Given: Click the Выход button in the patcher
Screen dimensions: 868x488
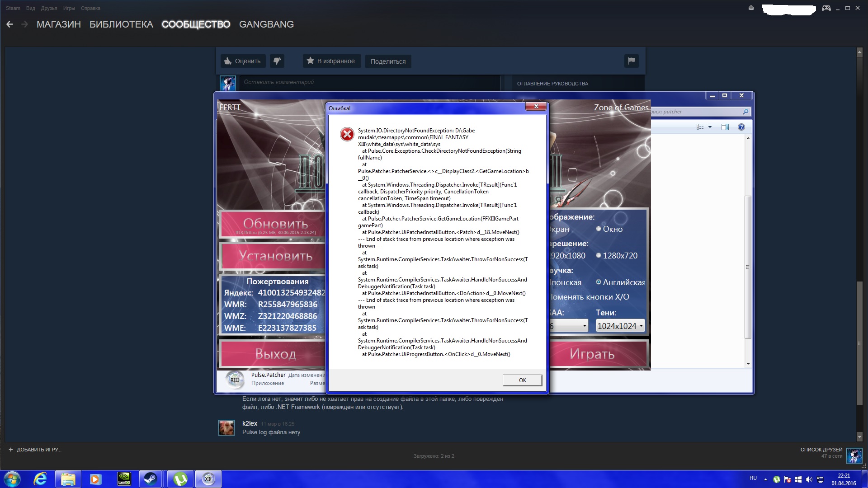Looking at the screenshot, I should [x=273, y=354].
